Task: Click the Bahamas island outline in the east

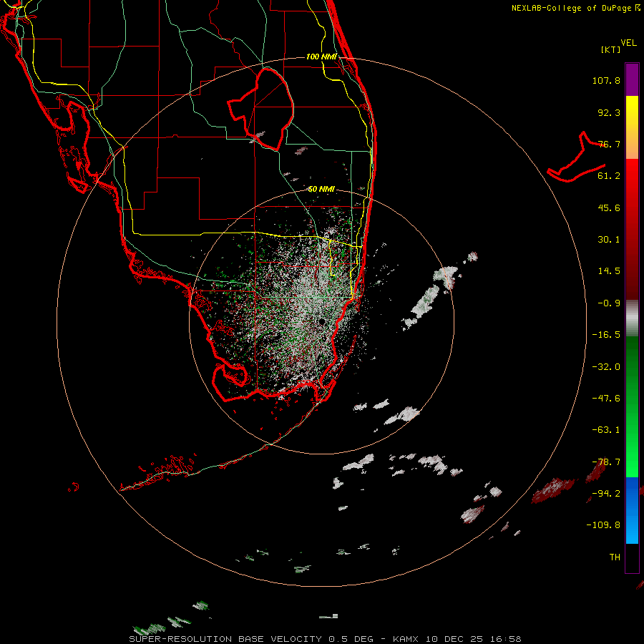Action: (x=576, y=158)
